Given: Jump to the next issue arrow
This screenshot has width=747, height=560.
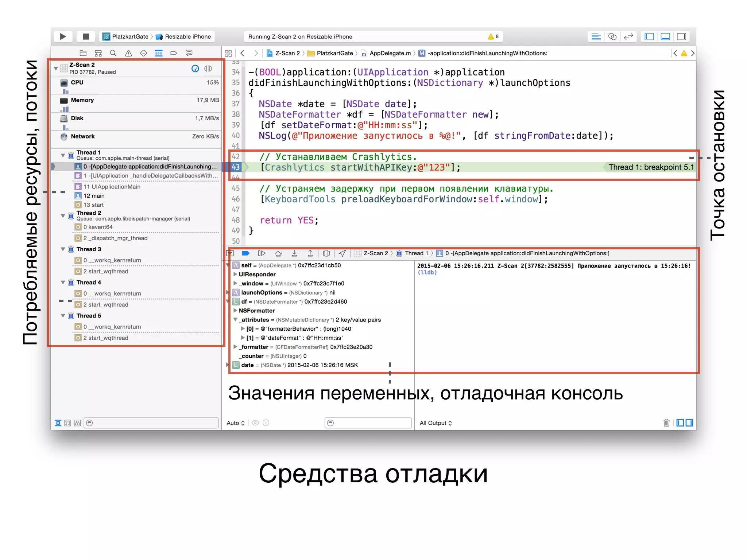Looking at the screenshot, I should click(693, 53).
